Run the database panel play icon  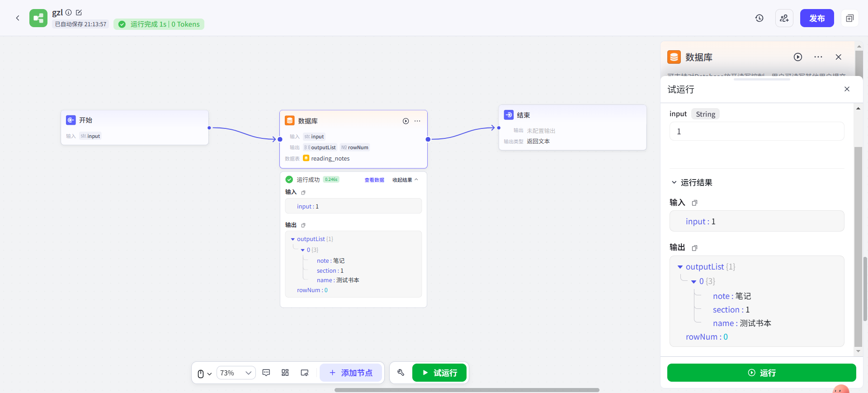click(798, 57)
